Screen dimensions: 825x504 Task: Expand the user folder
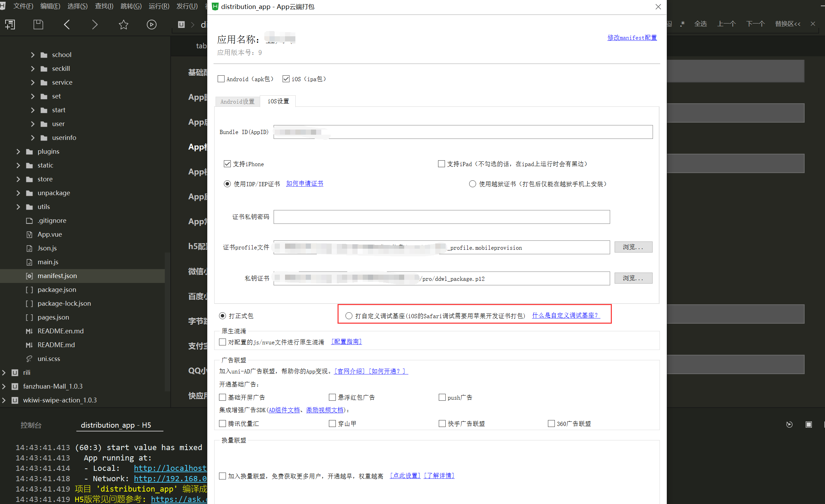pyautogui.click(x=33, y=124)
